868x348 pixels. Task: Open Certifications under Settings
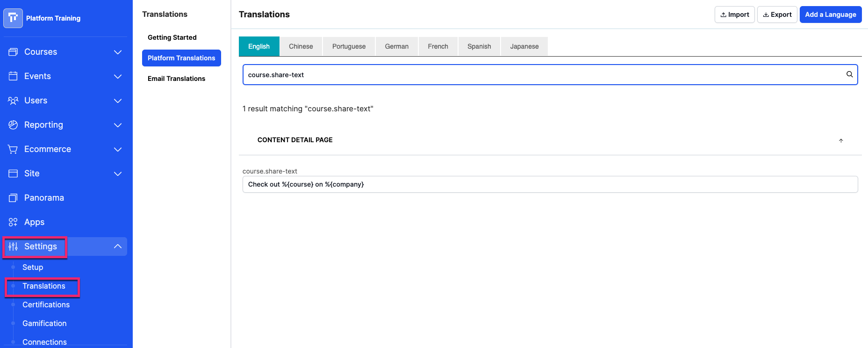[x=46, y=304]
